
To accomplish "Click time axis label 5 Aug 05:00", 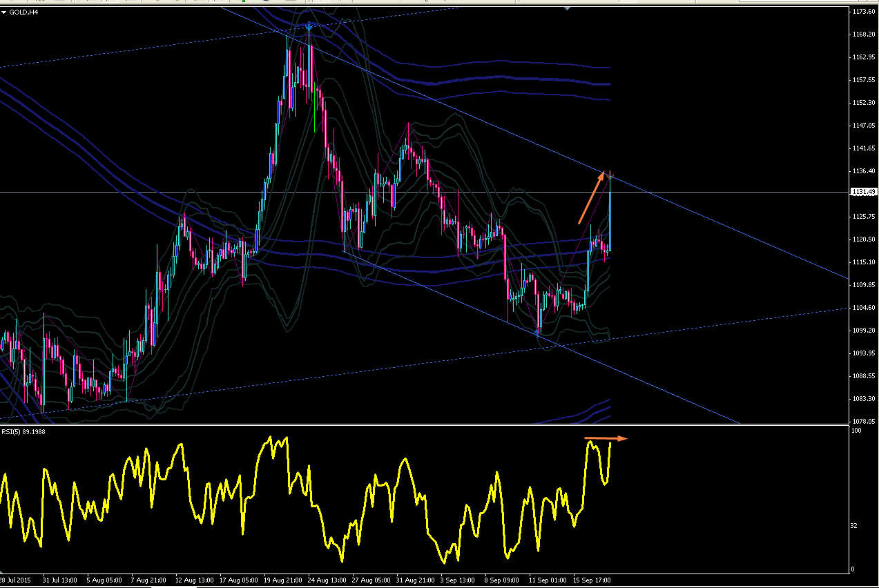I will pyautogui.click(x=104, y=580).
